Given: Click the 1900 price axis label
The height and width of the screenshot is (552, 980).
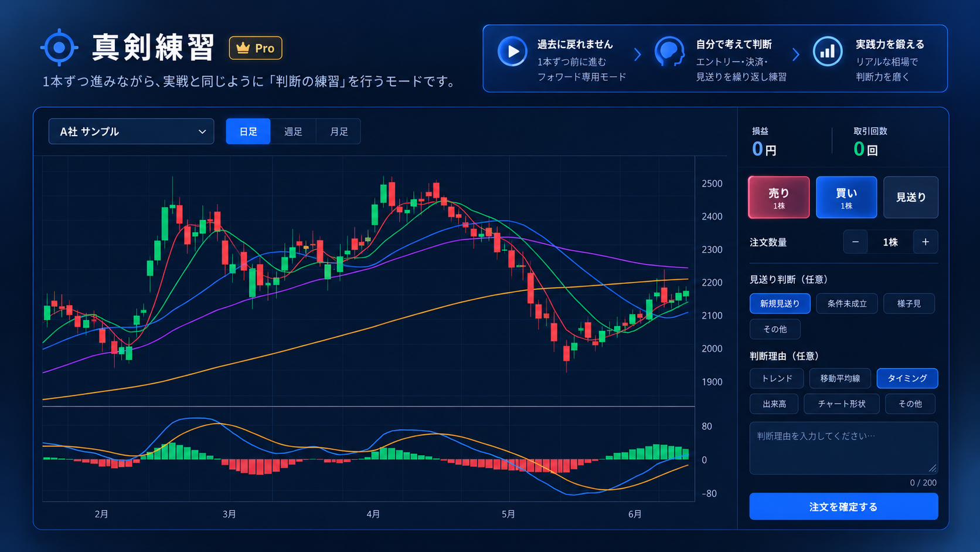Looking at the screenshot, I should click(x=712, y=382).
